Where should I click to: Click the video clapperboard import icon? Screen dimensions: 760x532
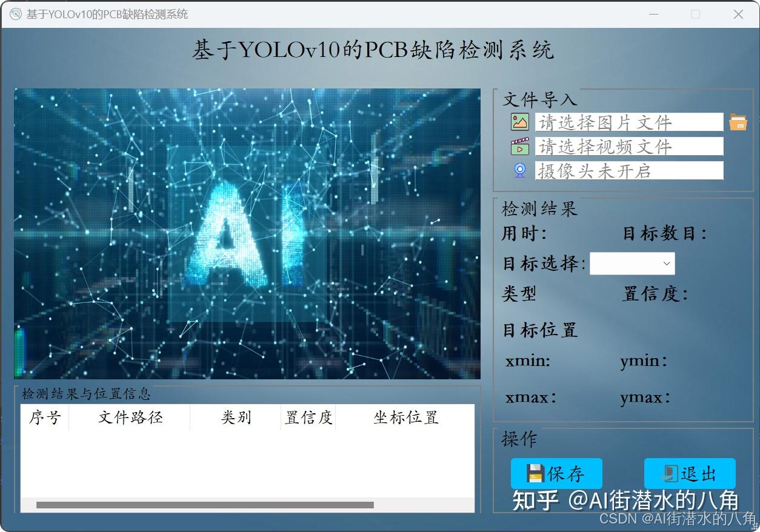pos(520,146)
